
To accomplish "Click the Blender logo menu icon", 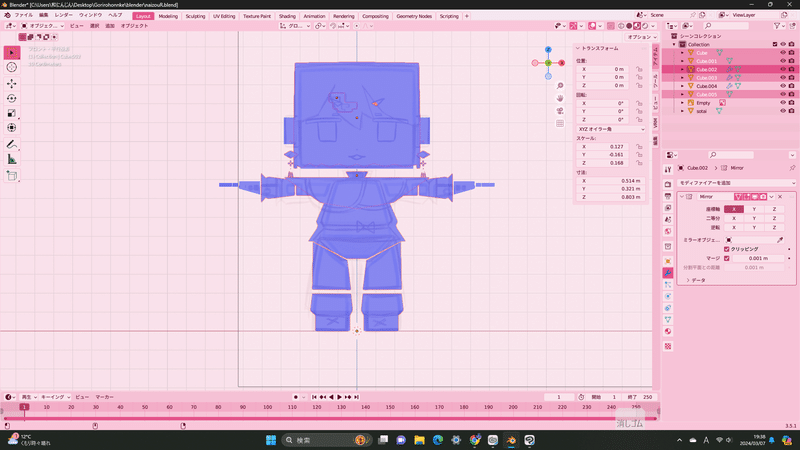I will tap(7, 15).
